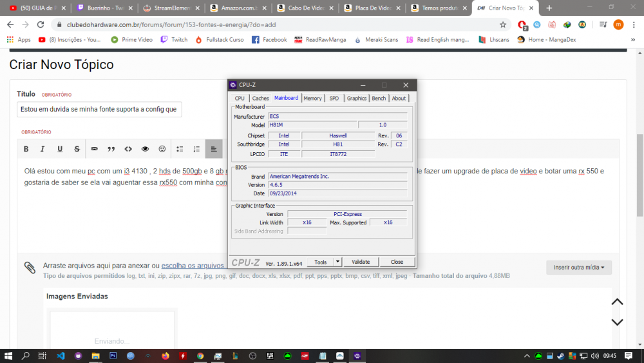Open Visual Studio Code from the taskbar
Screen dimensions: 644x363
coord(61,355)
